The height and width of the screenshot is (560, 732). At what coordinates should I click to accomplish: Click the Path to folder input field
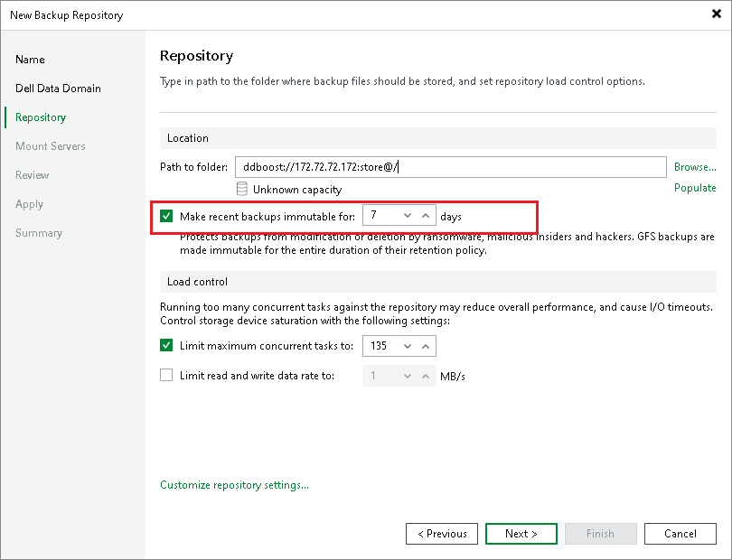(x=451, y=167)
